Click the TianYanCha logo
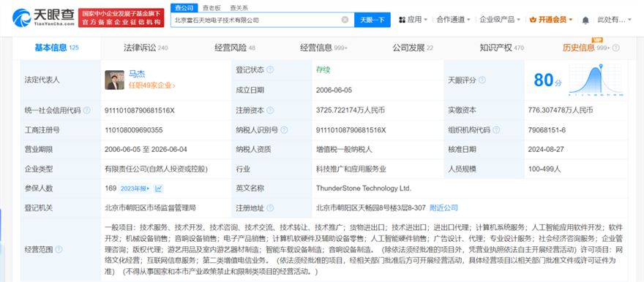 coord(43,18)
